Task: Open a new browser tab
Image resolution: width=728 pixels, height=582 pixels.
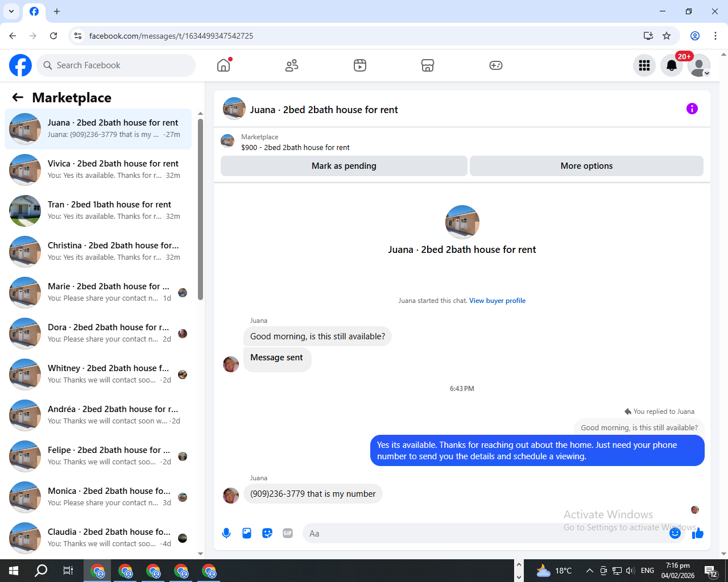Action: (x=57, y=11)
